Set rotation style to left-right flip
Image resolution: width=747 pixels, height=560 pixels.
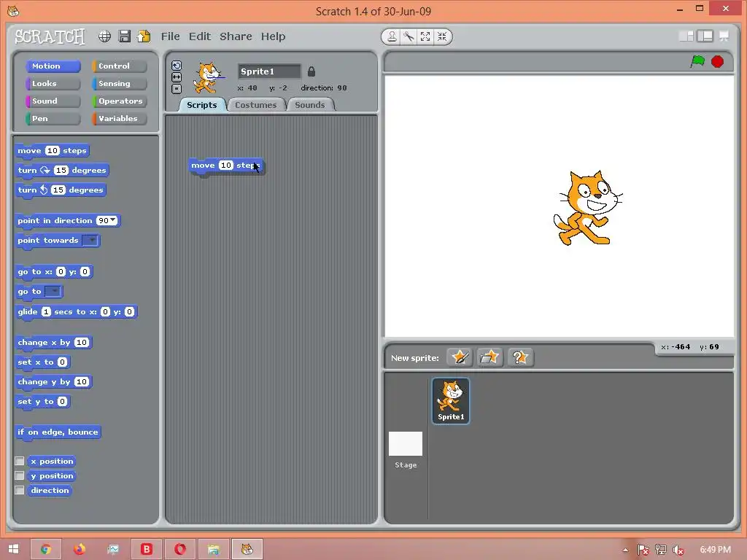[x=177, y=77]
